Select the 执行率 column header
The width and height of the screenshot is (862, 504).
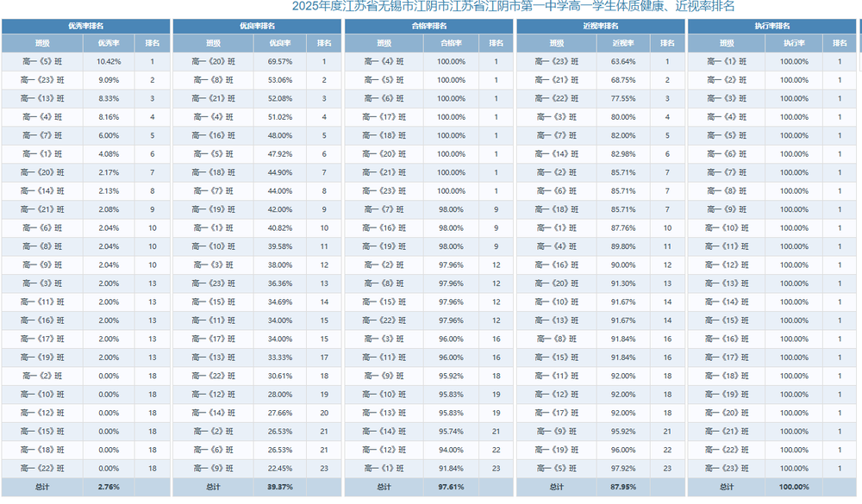[794, 43]
